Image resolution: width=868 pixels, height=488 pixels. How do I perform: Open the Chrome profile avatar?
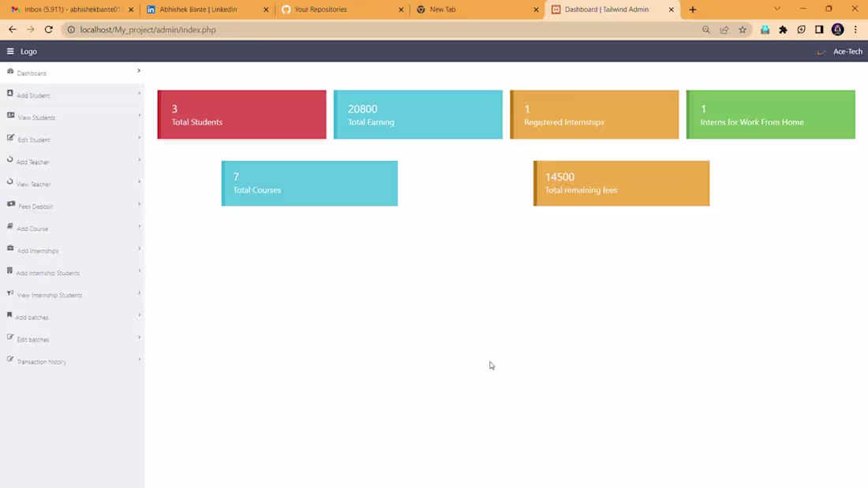837,30
